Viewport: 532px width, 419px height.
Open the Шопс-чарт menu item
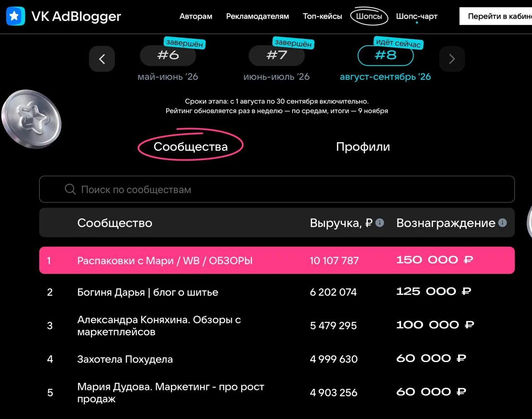(416, 16)
